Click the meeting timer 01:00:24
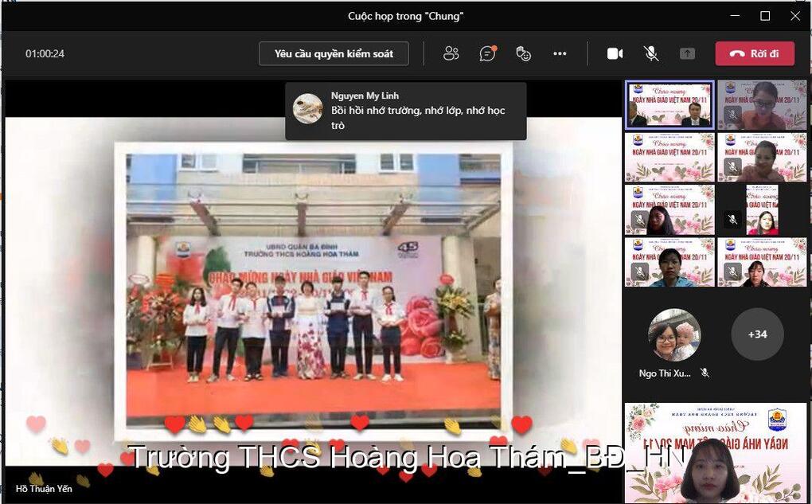812x504 pixels. (x=45, y=53)
